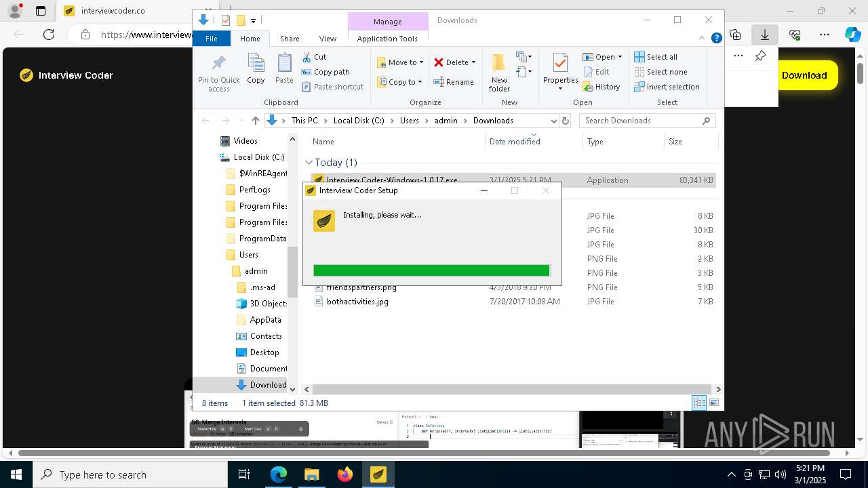
Task: Open the address bar history dropdown
Action: [x=553, y=121]
